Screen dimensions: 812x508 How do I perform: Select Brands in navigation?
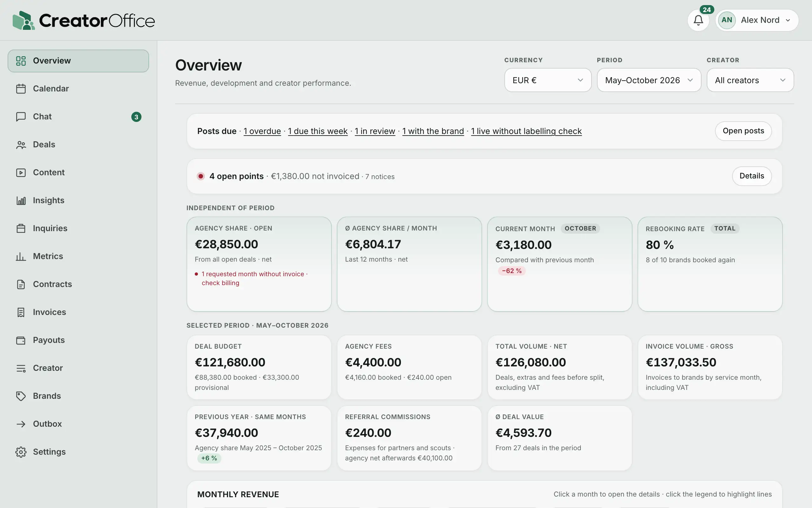78,396
